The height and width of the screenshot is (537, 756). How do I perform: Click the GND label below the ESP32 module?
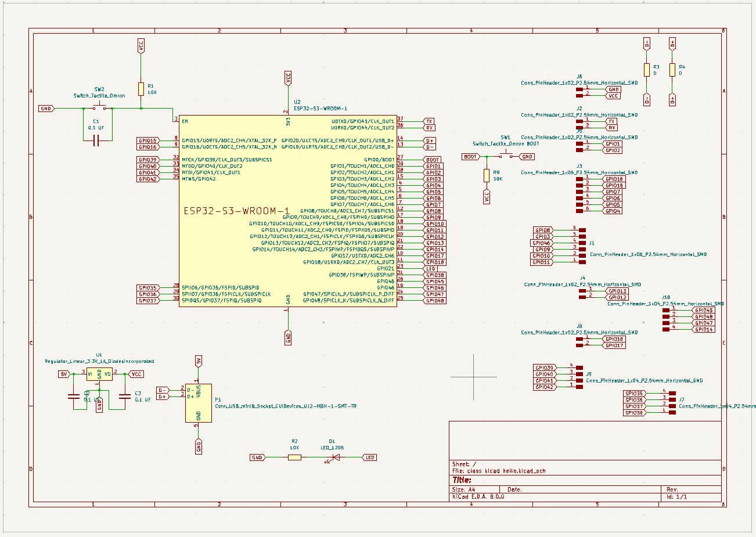pos(288,337)
